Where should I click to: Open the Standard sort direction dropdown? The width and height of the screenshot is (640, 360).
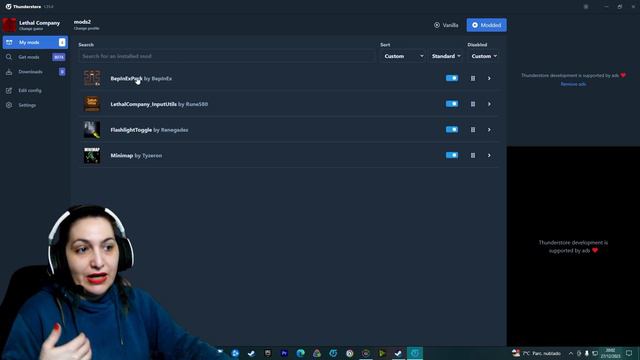446,56
